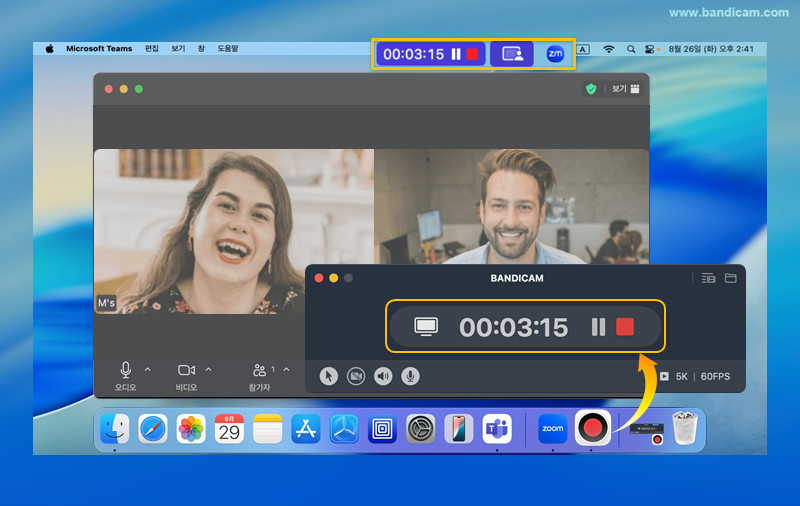The image size is (800, 506).
Task: Open the 편집 menu
Action: tap(152, 49)
